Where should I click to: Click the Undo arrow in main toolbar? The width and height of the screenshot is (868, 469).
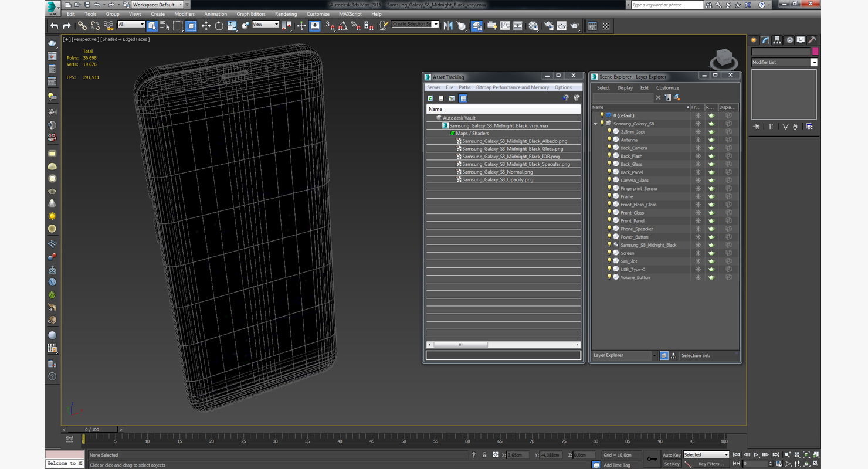coord(55,26)
